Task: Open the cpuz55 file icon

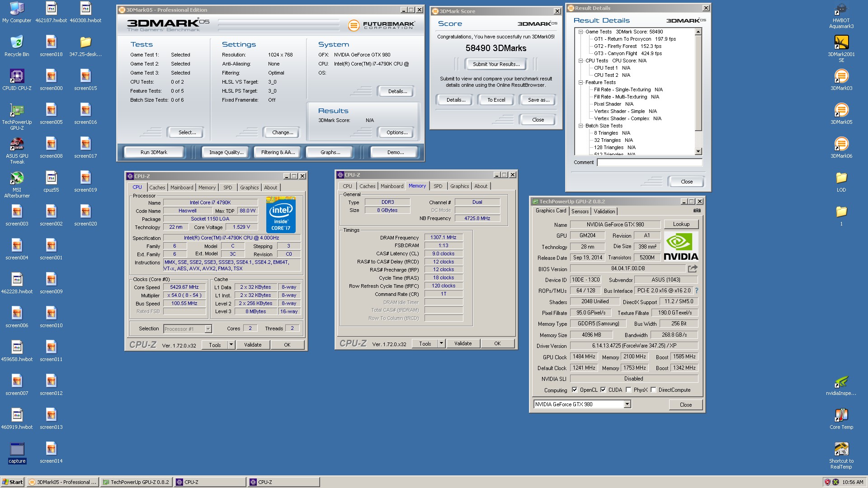Action: click(x=51, y=182)
